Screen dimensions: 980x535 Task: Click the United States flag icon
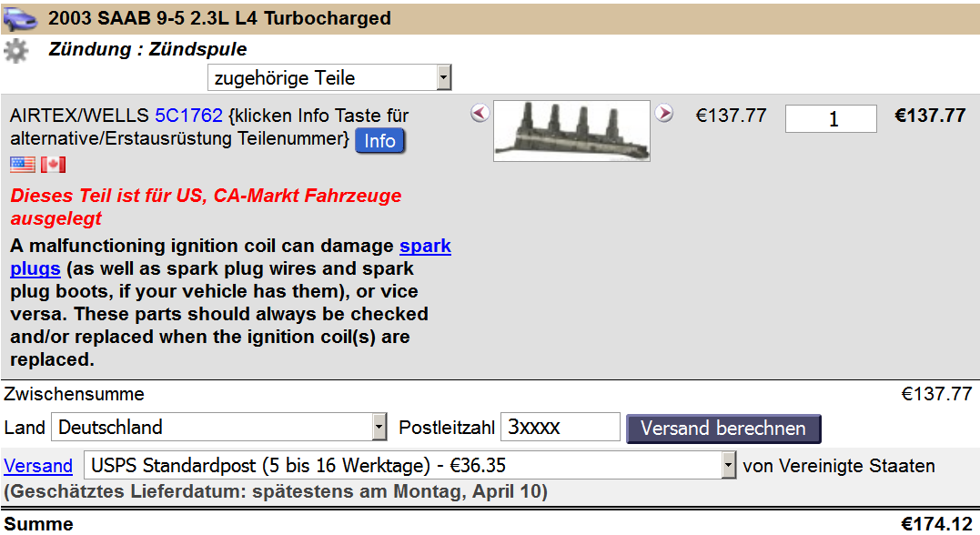point(23,165)
